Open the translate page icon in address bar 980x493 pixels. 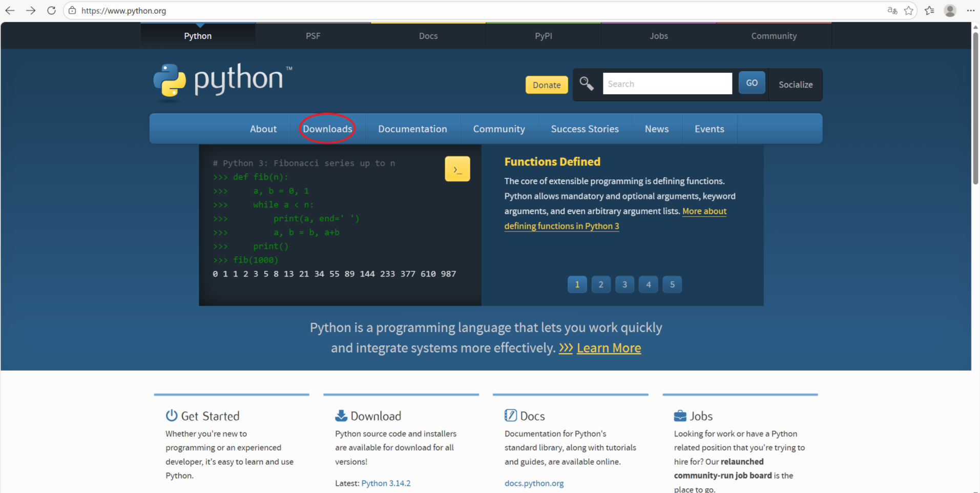point(892,10)
